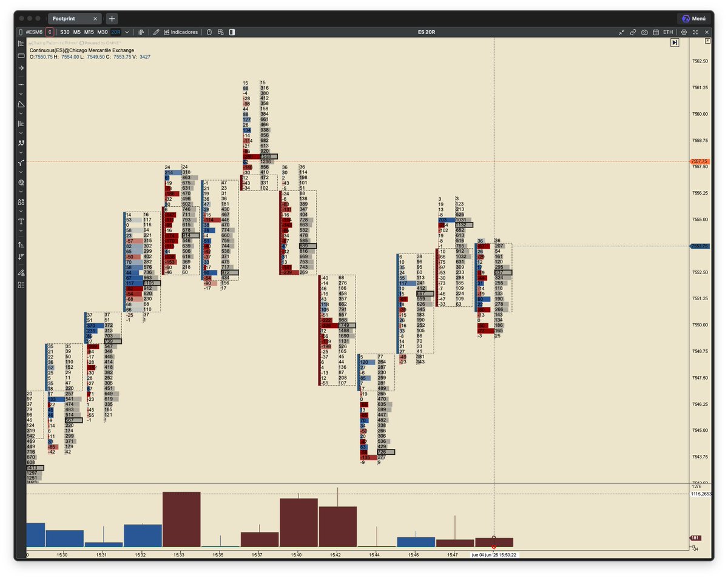Viewport: 728px width, 578px height.
Task: Select the pencil drawing tool in top toolbar
Action: point(156,32)
